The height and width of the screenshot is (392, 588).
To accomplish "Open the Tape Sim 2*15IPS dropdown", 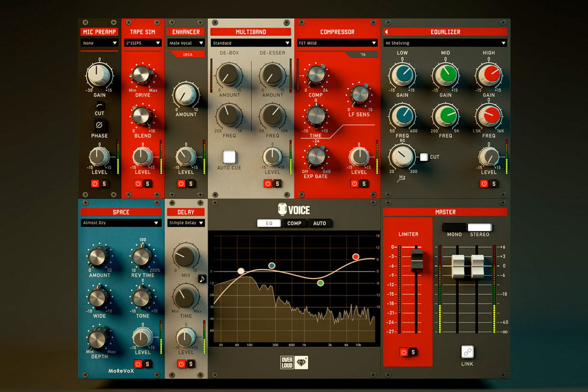I will [143, 43].
